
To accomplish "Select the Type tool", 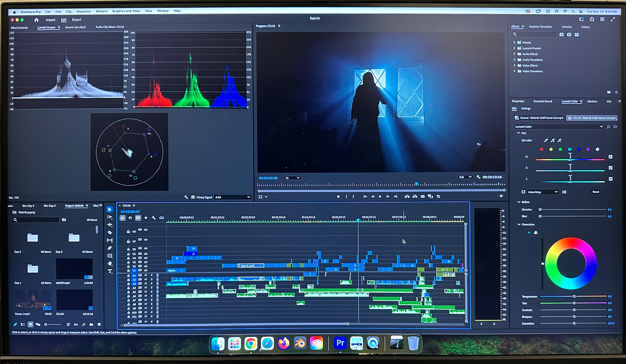I will tap(110, 271).
